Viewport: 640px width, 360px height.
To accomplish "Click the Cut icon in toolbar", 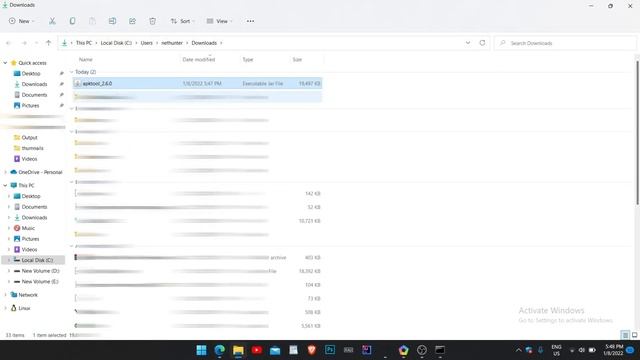I will click(52, 21).
